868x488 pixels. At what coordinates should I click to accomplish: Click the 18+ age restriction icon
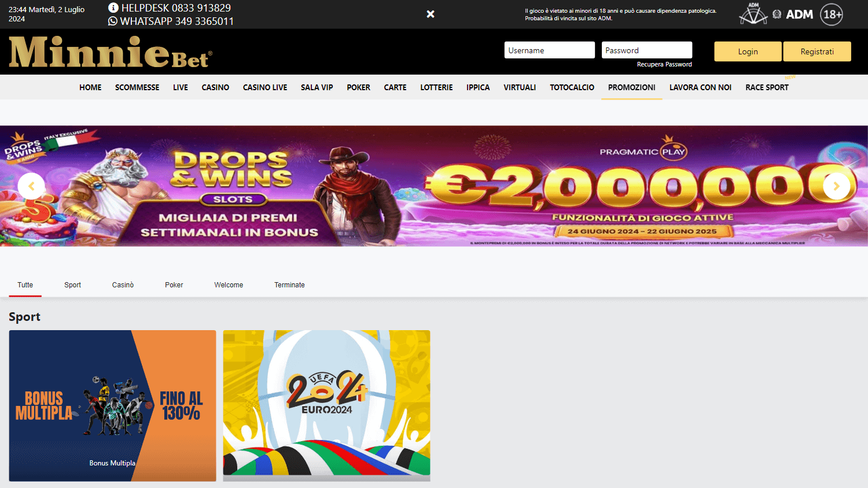click(x=832, y=14)
